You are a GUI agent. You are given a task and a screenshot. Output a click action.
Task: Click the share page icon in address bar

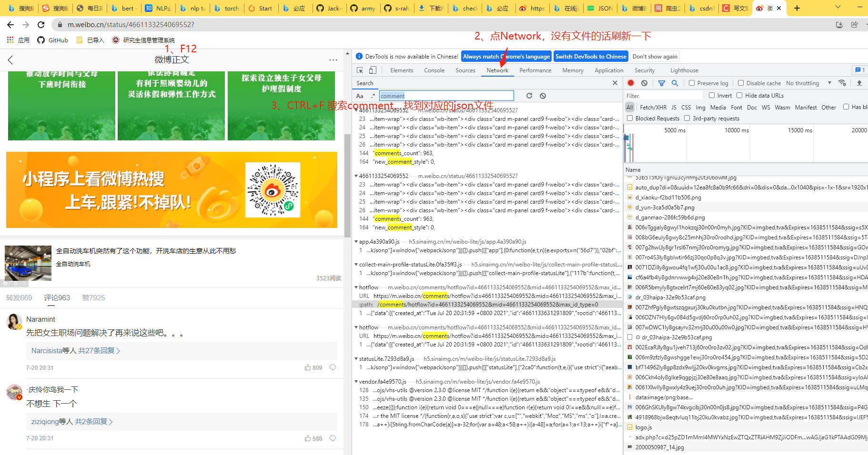(x=855, y=25)
